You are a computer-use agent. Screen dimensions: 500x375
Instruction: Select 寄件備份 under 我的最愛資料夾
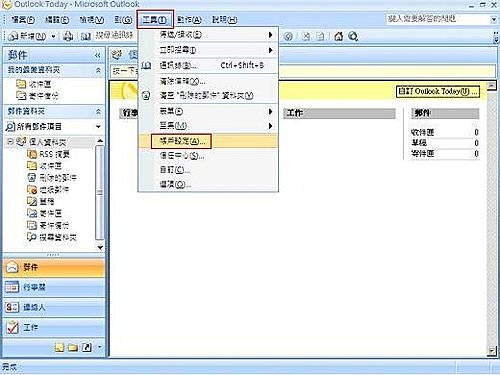tap(44, 96)
